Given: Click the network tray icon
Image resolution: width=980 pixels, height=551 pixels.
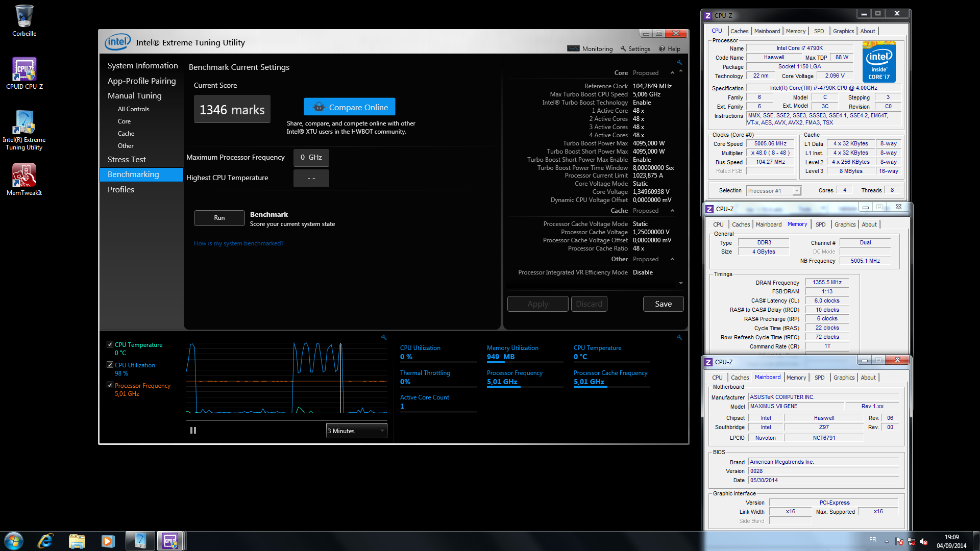Looking at the screenshot, I should [912, 542].
